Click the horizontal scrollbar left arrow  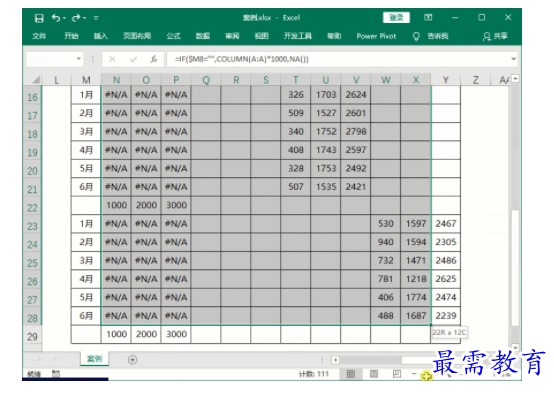point(335,360)
